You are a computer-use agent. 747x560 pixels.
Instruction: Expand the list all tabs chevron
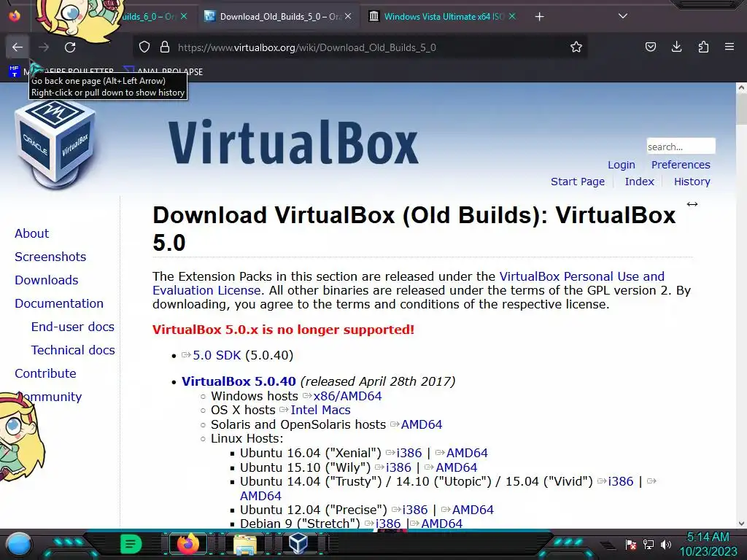pyautogui.click(x=623, y=16)
